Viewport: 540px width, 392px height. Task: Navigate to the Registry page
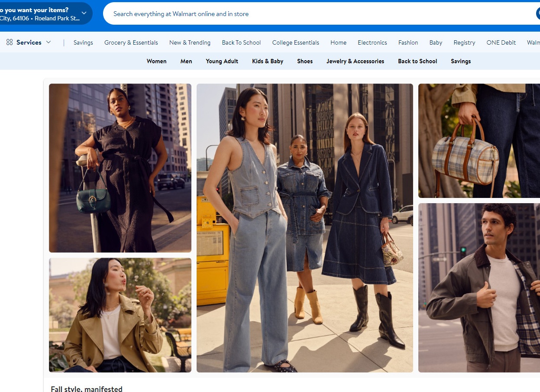tap(464, 42)
